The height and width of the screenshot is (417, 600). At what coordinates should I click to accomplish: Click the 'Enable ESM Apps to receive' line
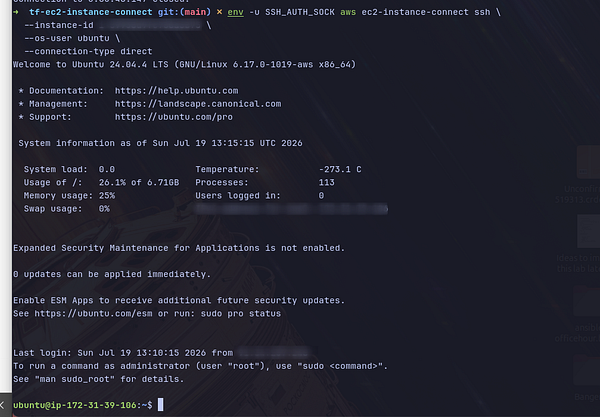179,301
